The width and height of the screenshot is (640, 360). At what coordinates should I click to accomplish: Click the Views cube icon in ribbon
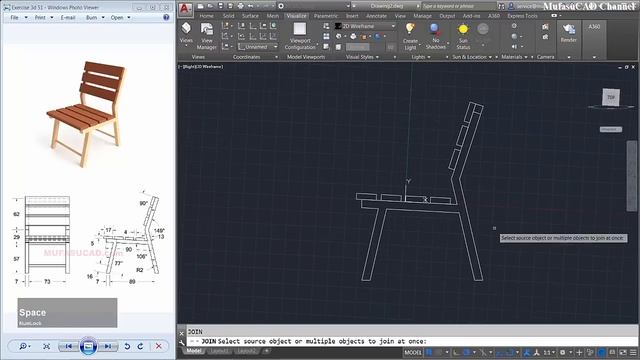tap(186, 28)
